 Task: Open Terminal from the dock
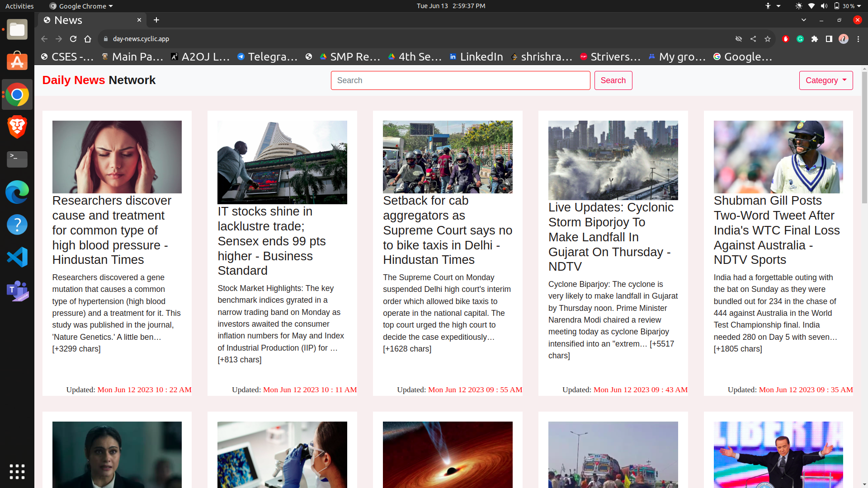tap(17, 160)
